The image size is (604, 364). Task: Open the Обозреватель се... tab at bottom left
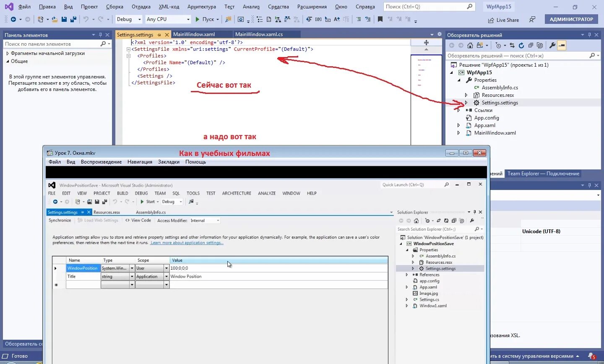(23, 344)
